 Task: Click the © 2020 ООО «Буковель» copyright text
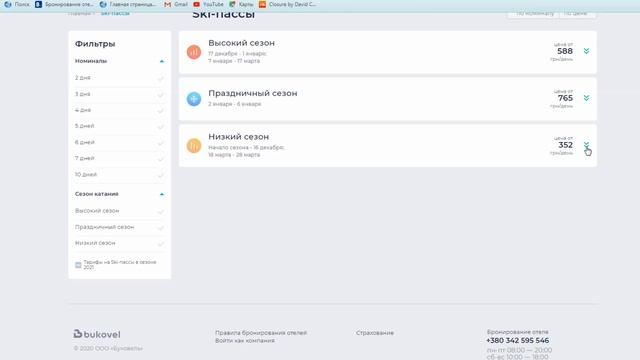click(x=108, y=349)
